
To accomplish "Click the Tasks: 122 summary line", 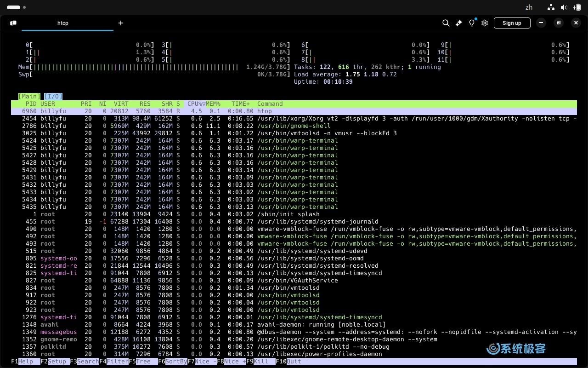I will tap(367, 67).
